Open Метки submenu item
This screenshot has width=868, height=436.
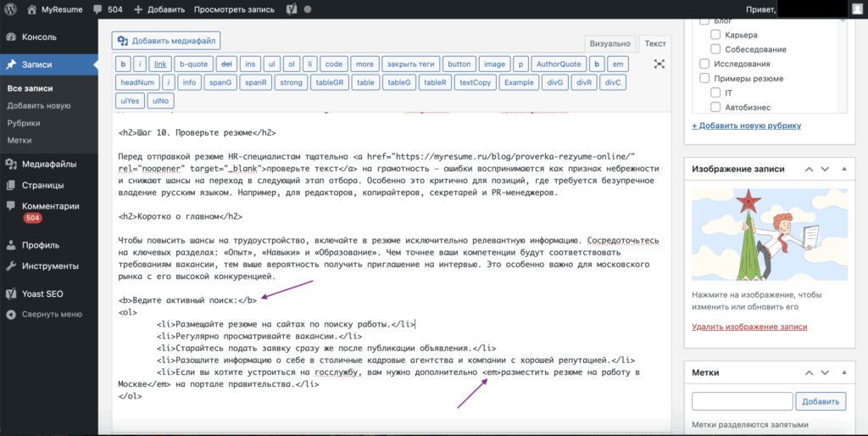tap(19, 140)
